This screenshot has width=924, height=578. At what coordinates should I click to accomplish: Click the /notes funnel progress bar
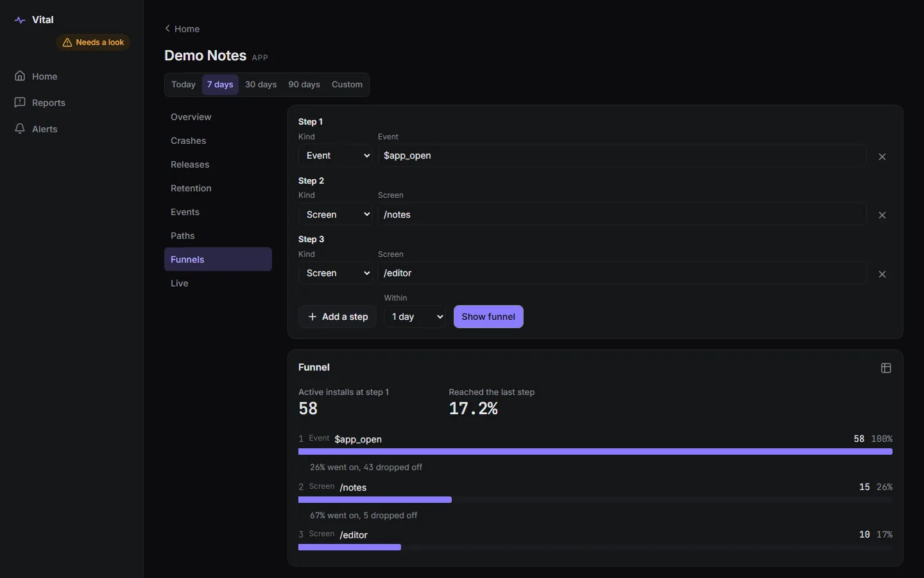click(x=595, y=500)
